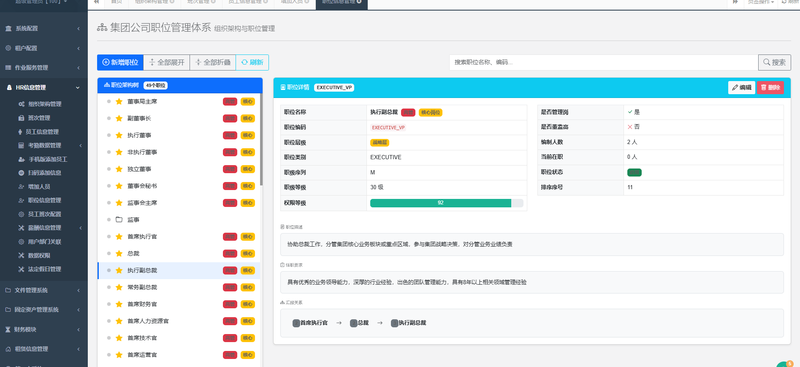Click the 全部折叠 button
Viewport: 800px width, 367px height.
tap(213, 62)
